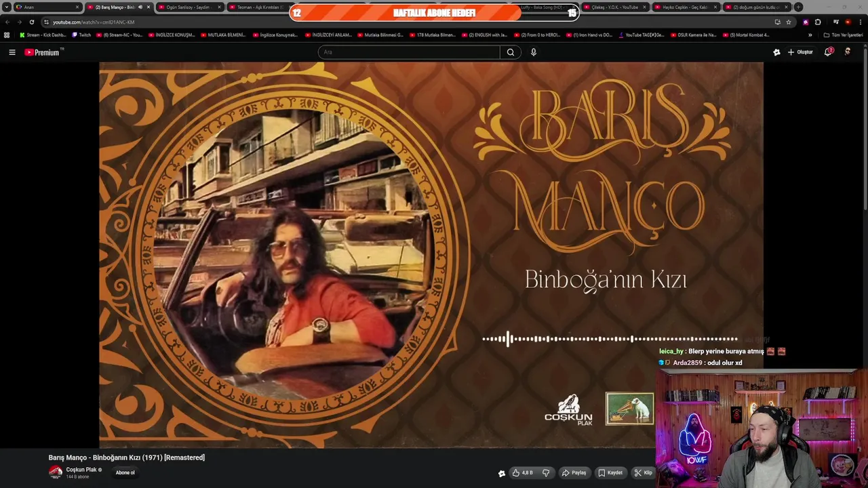868x488 pixels.
Task: Close the Ogün Sanlısoy tab
Action: pyautogui.click(x=219, y=7)
